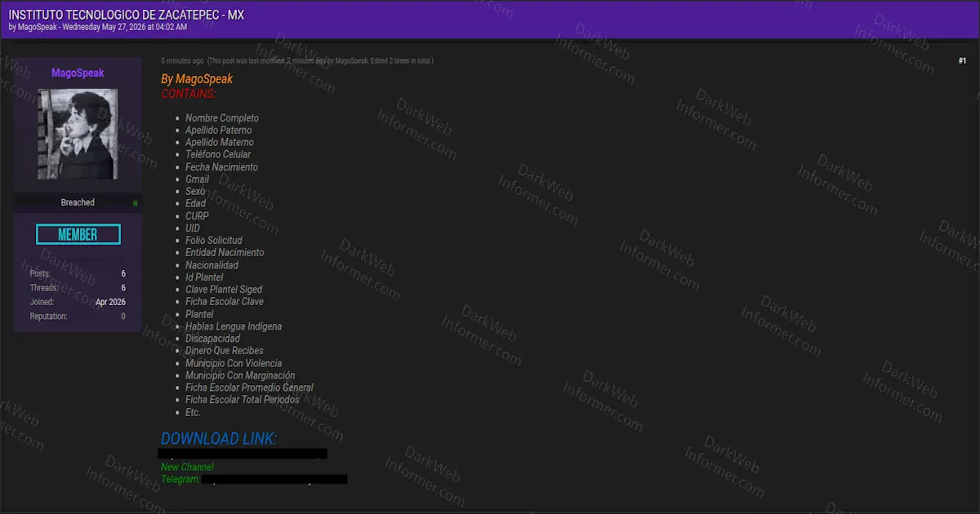Screen dimensions: 980x514
Task: Click list item Etc.
Action: tap(193, 412)
